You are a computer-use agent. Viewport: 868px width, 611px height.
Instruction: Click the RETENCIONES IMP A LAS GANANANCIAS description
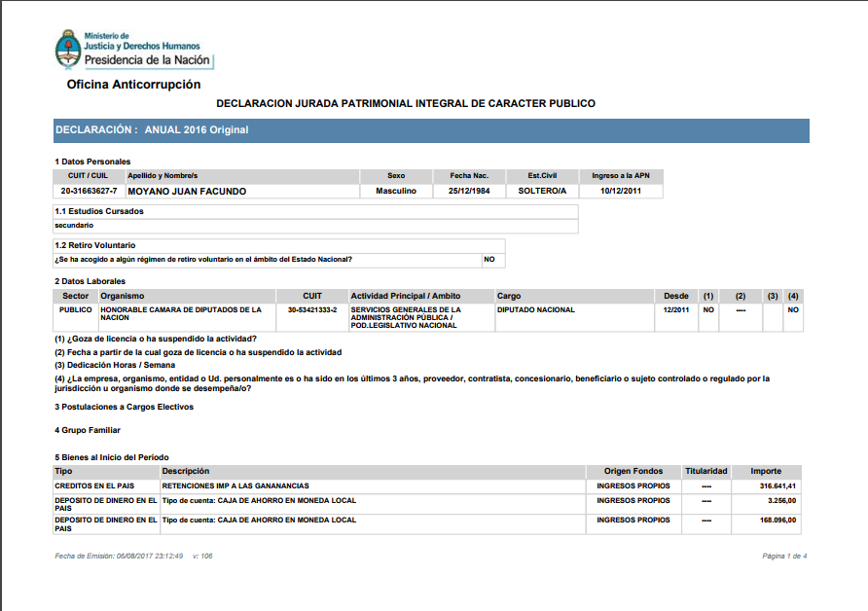click(235, 485)
